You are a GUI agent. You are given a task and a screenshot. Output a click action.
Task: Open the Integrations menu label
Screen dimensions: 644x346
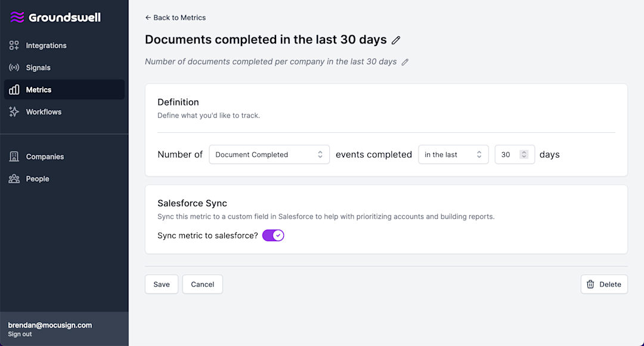[x=46, y=45]
